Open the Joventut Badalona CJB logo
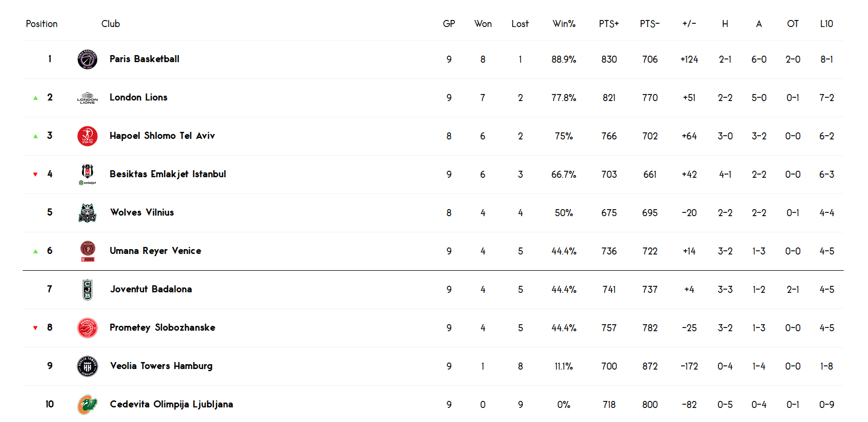Image resolution: width=868 pixels, height=422 pixels. click(x=88, y=290)
